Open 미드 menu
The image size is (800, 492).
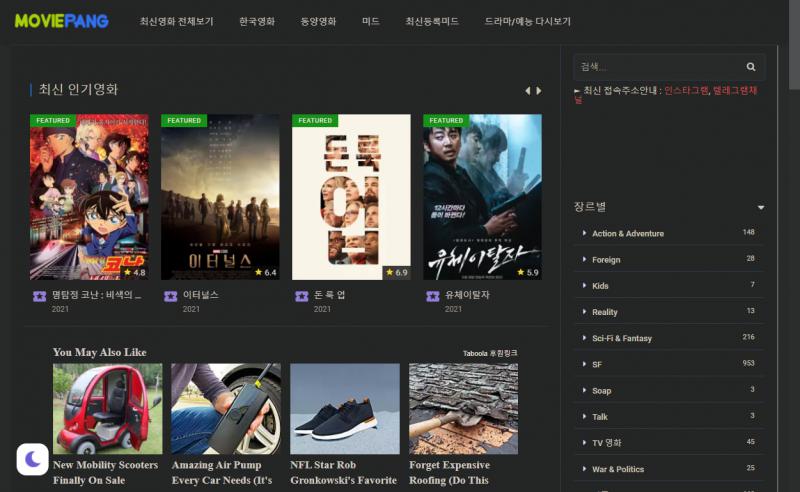coord(370,21)
